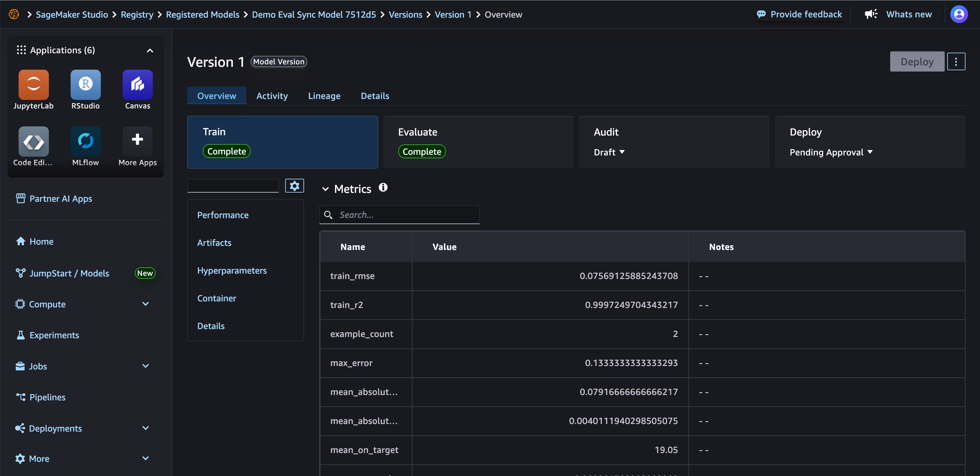Open Demo Eval Sync Model 7512d5 breadcrumb
Image resolution: width=980 pixels, height=476 pixels.
pyautogui.click(x=314, y=15)
